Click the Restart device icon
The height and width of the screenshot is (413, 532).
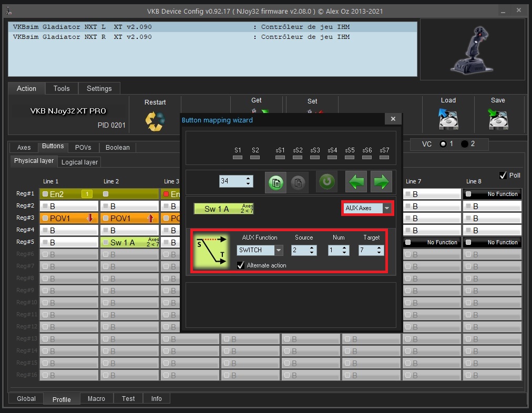pyautogui.click(x=155, y=121)
